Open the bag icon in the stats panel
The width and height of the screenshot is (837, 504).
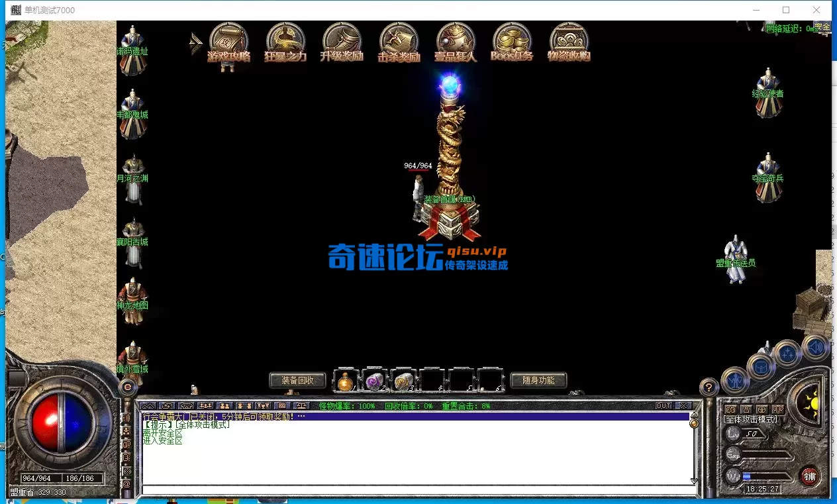tap(762, 409)
